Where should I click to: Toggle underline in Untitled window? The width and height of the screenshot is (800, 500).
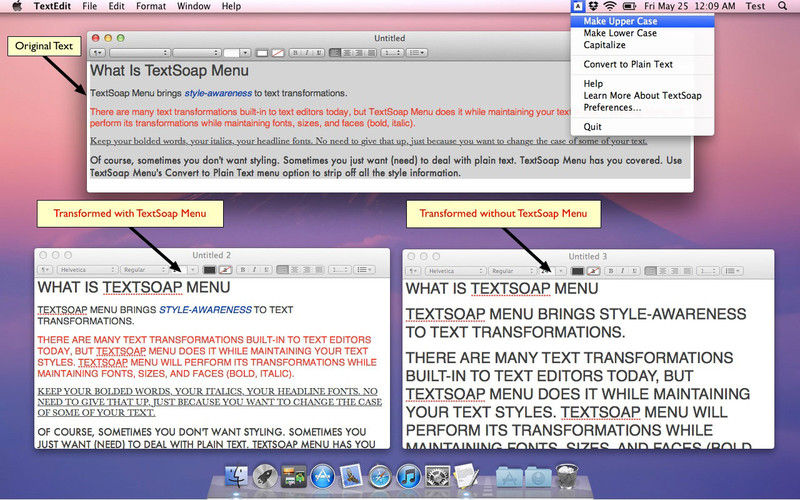tap(318, 53)
